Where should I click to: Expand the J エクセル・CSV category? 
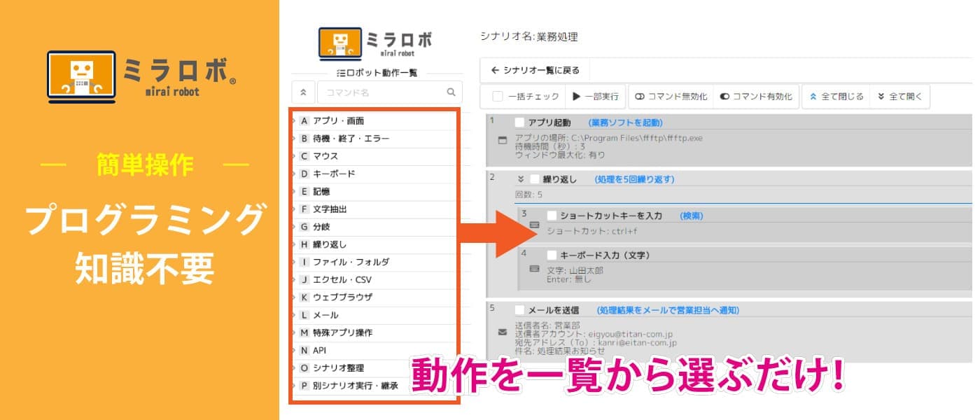(342, 279)
